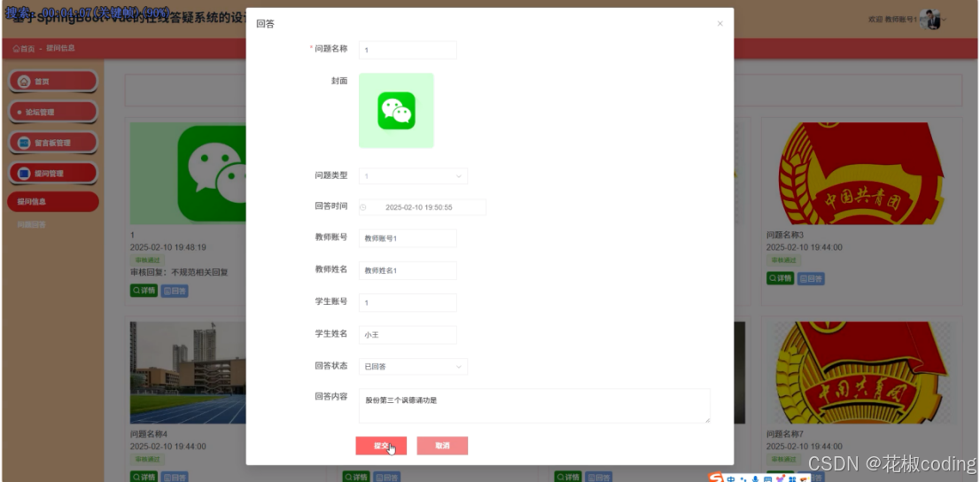Open the 回答状态 dropdown showing 已回答

413,366
